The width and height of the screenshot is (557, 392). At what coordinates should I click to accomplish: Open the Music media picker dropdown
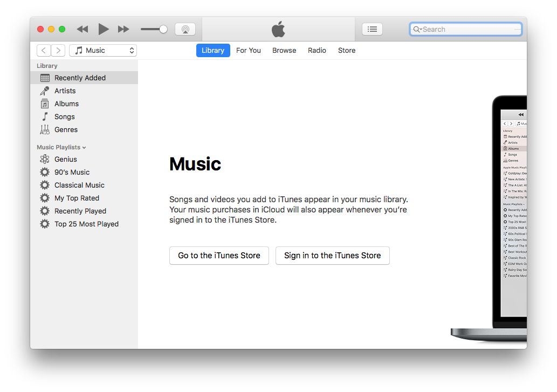103,51
